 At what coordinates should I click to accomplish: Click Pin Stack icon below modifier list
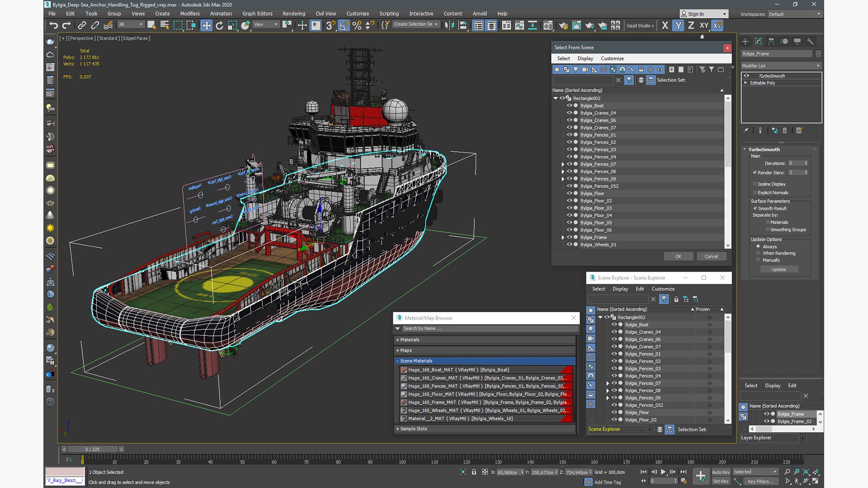click(746, 131)
